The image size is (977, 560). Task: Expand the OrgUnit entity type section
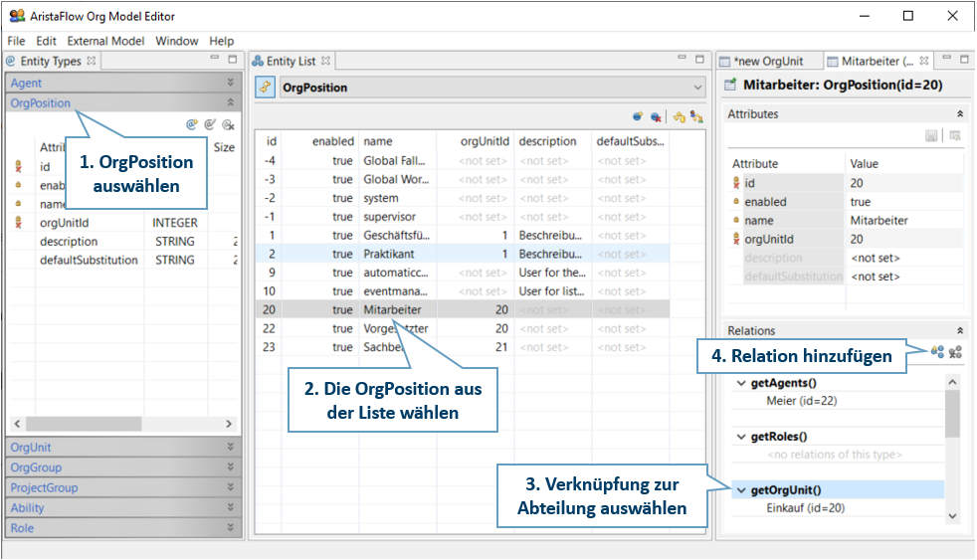pyautogui.click(x=231, y=447)
